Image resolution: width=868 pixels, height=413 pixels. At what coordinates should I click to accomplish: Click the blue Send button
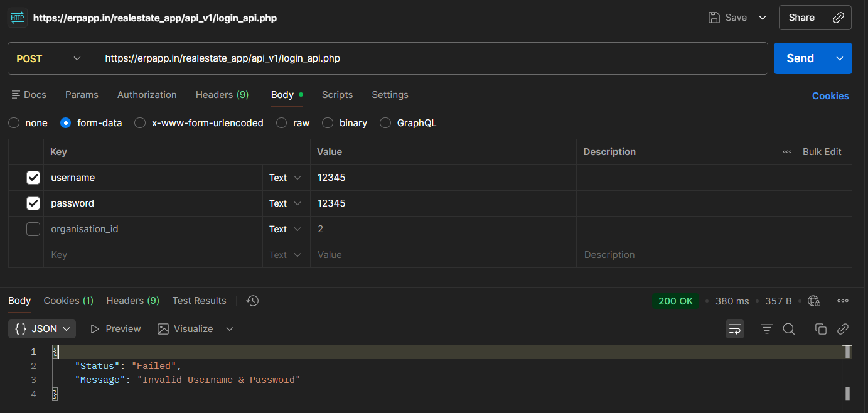tap(800, 58)
